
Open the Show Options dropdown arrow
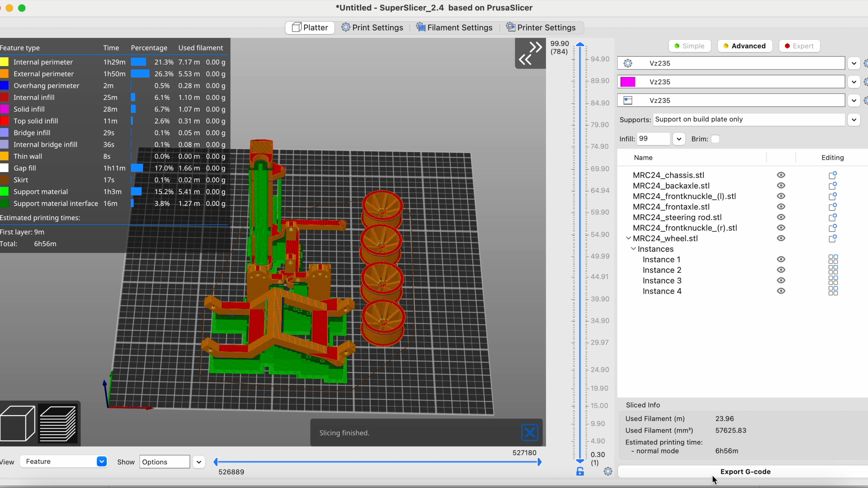click(199, 462)
